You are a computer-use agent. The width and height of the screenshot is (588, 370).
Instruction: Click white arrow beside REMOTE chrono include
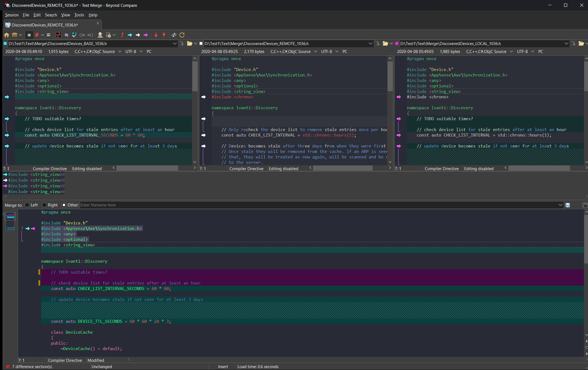point(203,97)
